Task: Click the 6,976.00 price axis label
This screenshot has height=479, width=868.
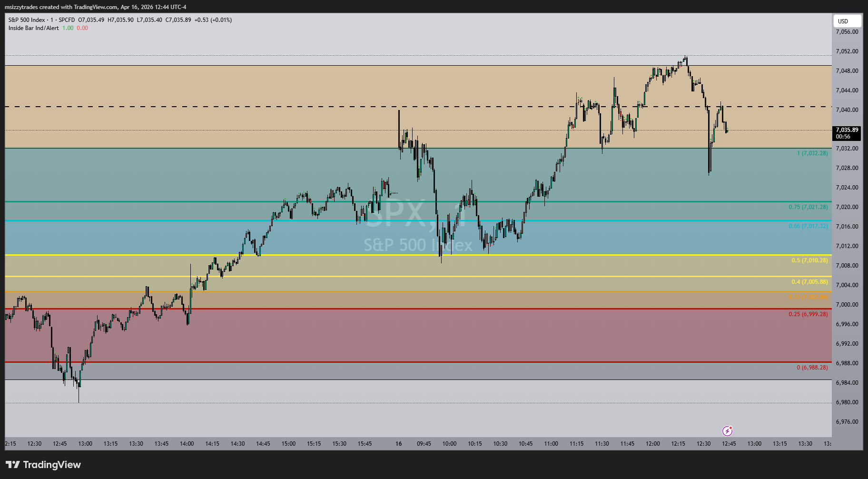Action: coord(847,422)
